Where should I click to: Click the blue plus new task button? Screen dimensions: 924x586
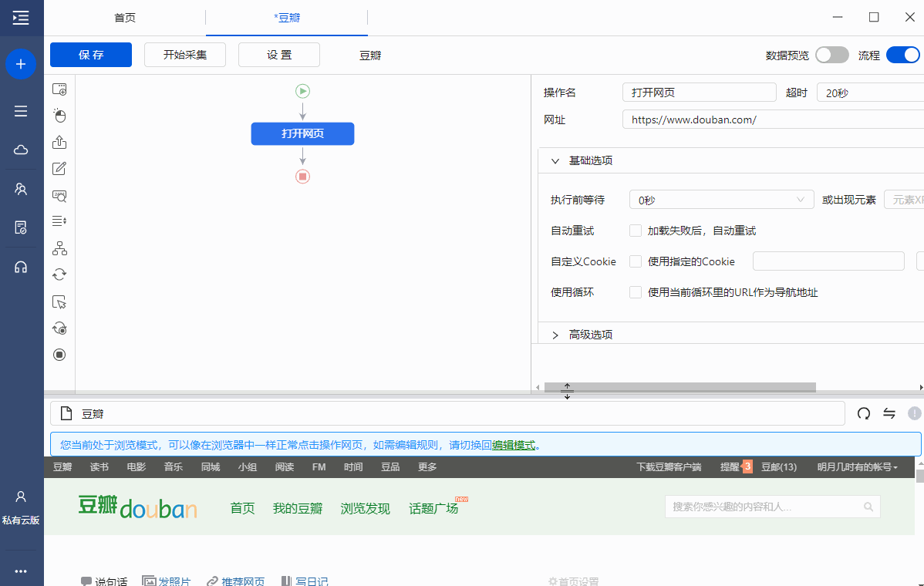click(21, 63)
